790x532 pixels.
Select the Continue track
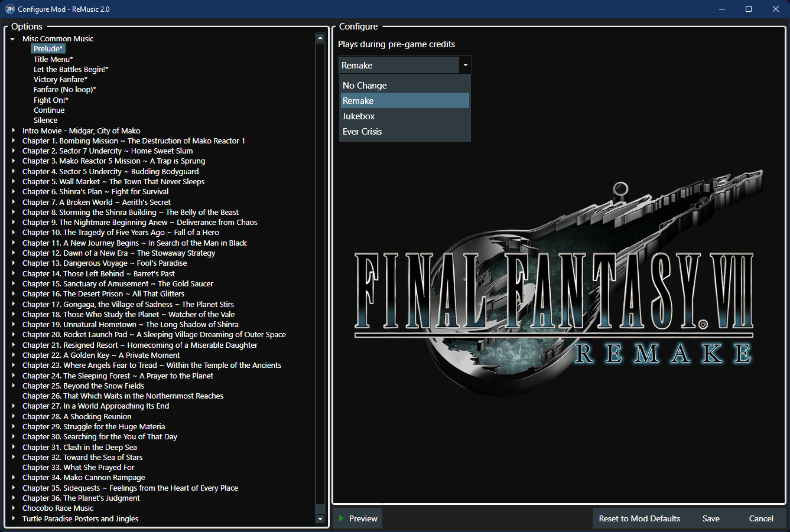point(49,110)
